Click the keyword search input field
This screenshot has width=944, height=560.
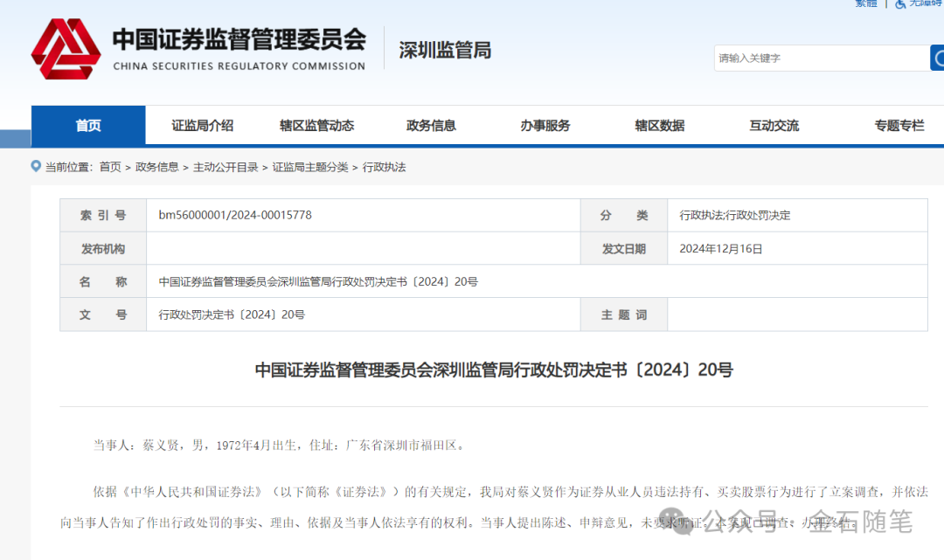pos(822,59)
